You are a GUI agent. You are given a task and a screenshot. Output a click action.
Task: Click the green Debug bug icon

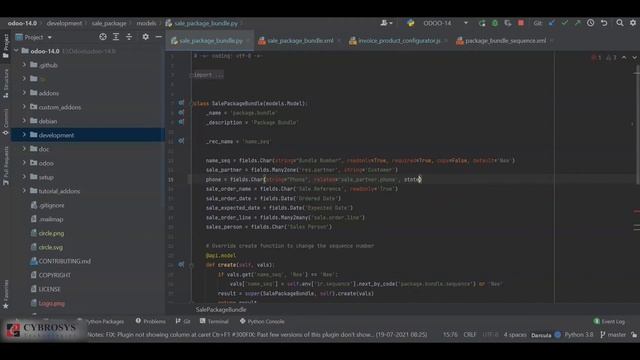coord(495,23)
